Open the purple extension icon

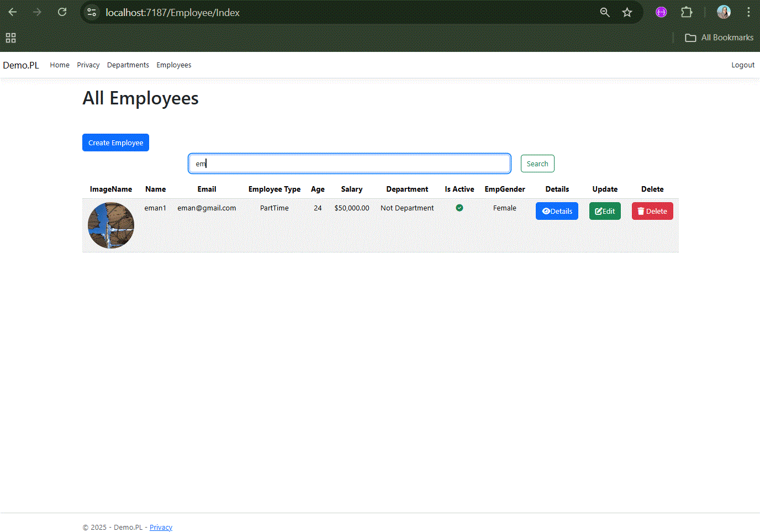[x=661, y=12]
